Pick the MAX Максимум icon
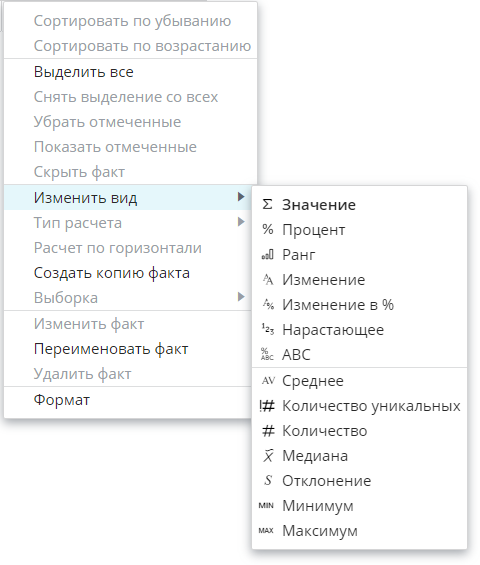Screen dimensions: 480x565 coord(266,530)
